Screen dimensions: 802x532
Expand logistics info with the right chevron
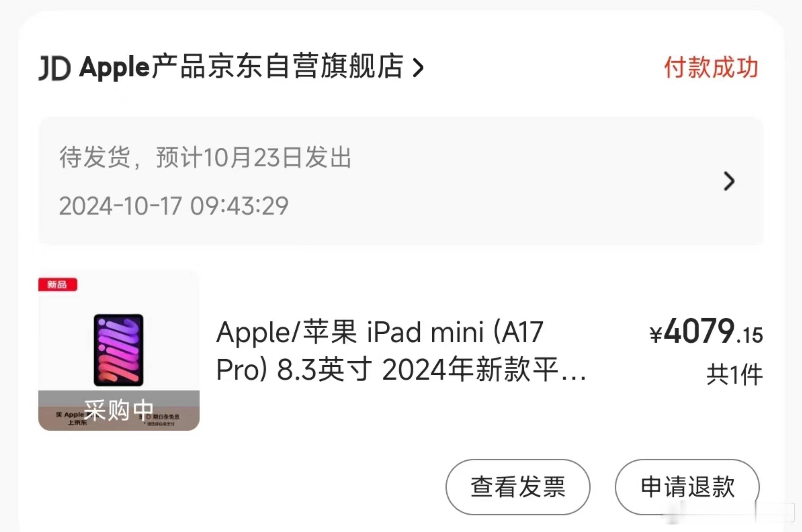coord(729,181)
